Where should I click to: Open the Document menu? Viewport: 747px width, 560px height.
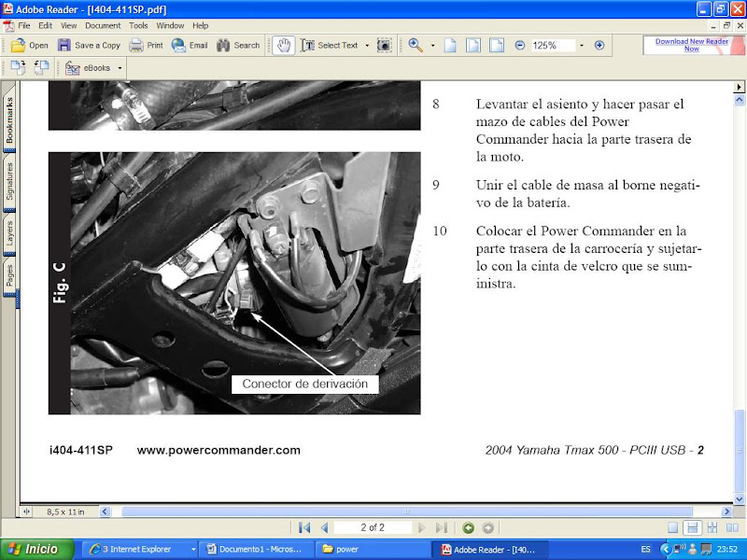click(x=103, y=26)
